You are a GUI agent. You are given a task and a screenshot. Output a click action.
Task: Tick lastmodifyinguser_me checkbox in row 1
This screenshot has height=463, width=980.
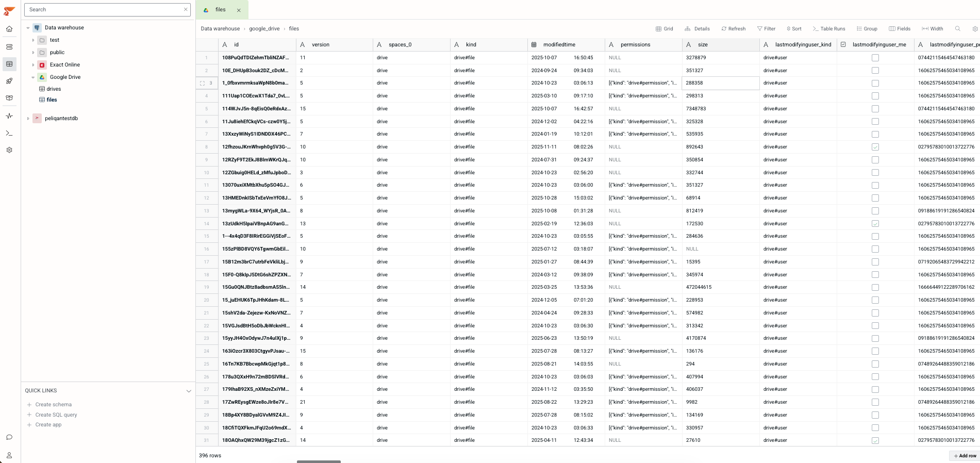point(875,58)
